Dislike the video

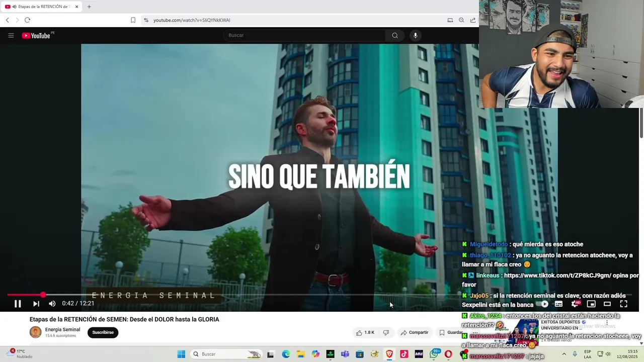point(386,332)
